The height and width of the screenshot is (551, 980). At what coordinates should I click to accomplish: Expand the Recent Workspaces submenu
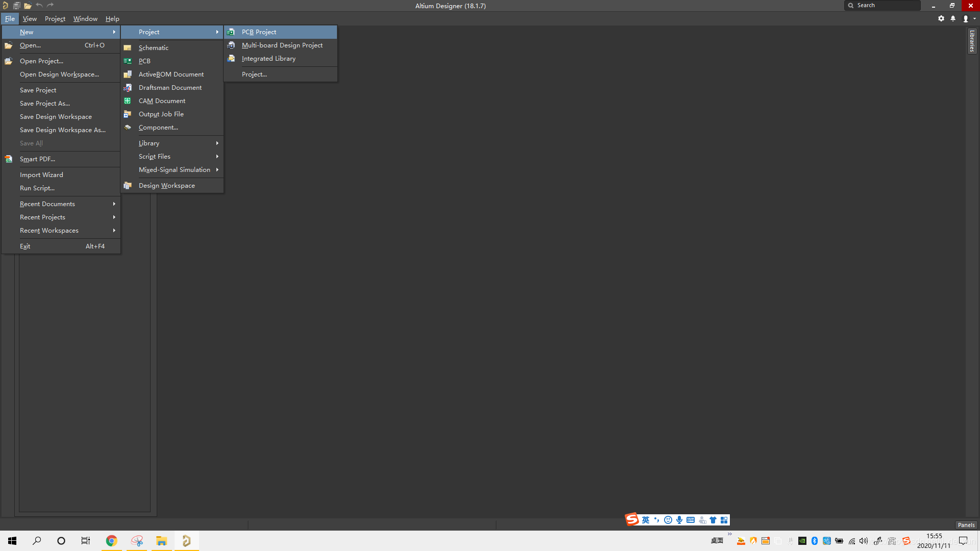pos(61,231)
